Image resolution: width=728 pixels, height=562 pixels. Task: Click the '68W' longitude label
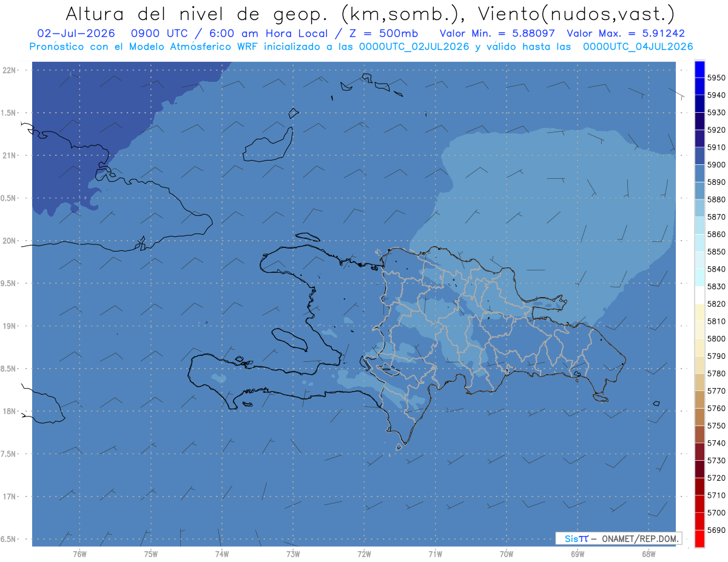[x=648, y=554]
